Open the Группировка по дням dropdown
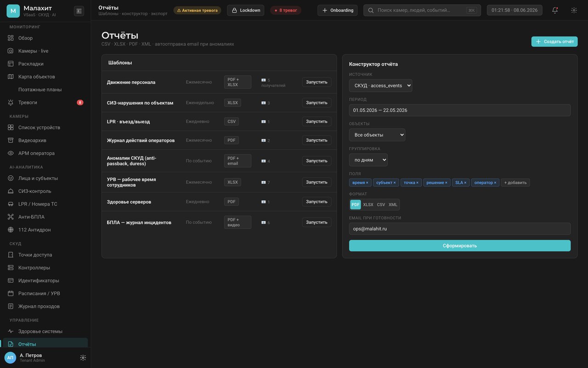588x368 pixels. click(368, 160)
